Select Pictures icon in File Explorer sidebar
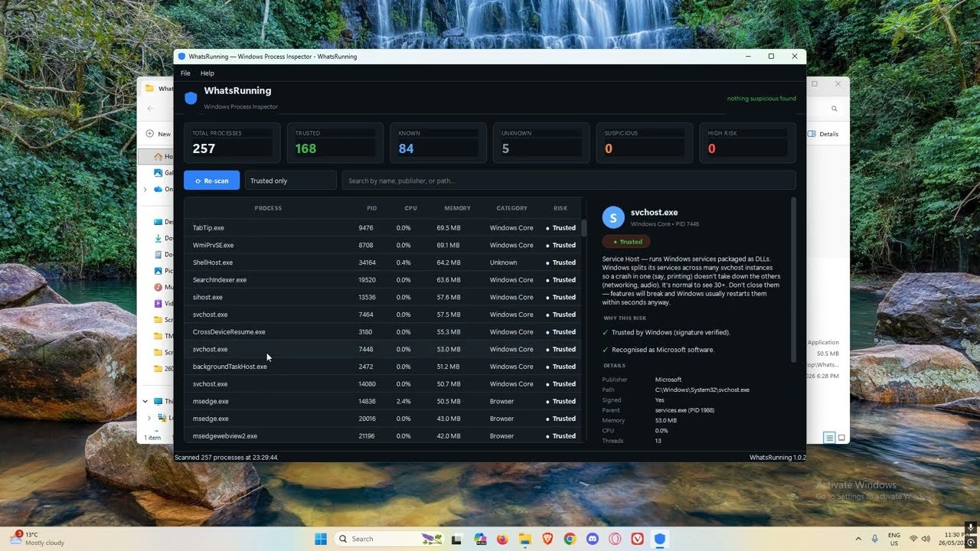The height and width of the screenshot is (551, 980). click(158, 271)
